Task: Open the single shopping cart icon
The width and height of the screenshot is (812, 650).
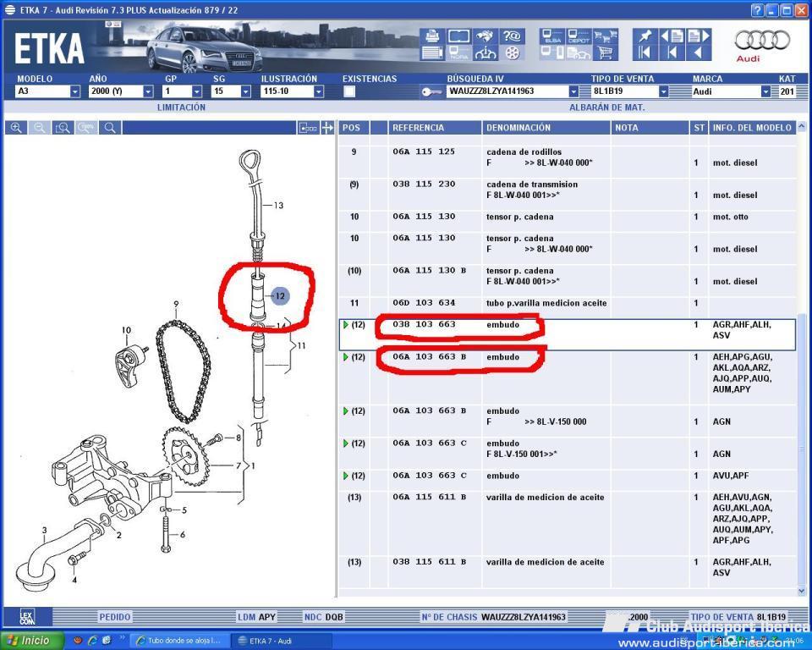Action: 606,52
